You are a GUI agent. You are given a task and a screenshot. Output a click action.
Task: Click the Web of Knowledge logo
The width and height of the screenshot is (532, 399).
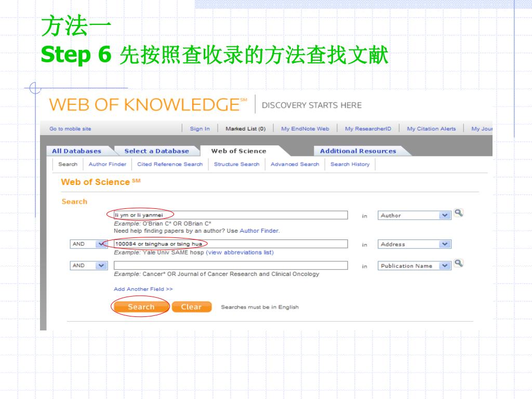pyautogui.click(x=148, y=104)
